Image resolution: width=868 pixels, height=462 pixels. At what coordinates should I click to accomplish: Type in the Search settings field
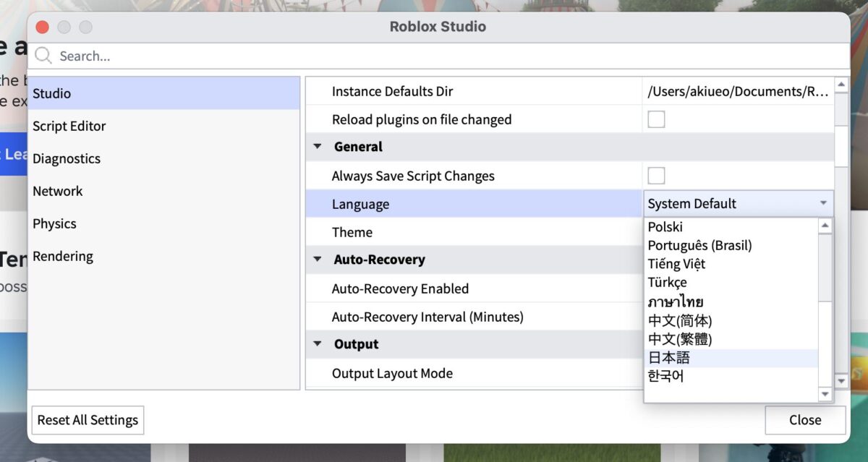pos(434,56)
